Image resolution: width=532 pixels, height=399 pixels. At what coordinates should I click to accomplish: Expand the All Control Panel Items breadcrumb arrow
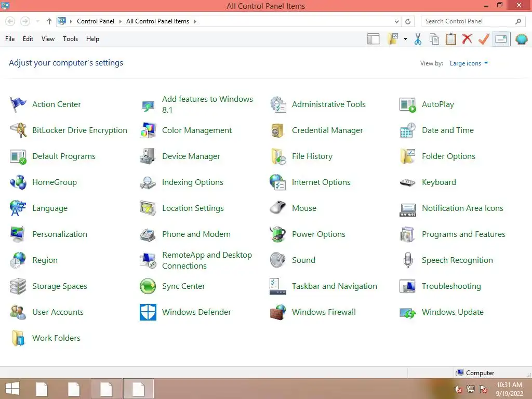[195, 21]
